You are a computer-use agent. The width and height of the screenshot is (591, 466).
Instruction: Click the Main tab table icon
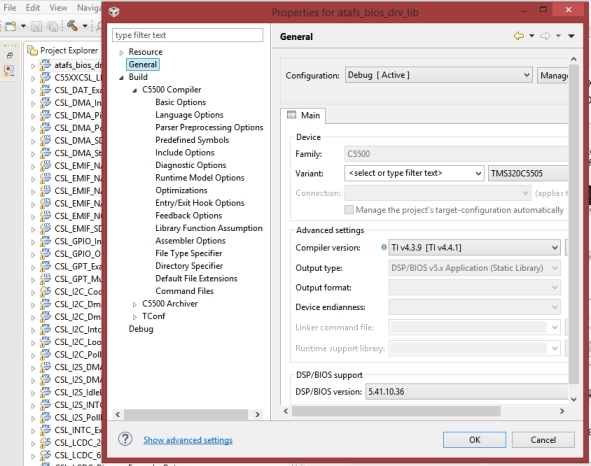pos(291,115)
